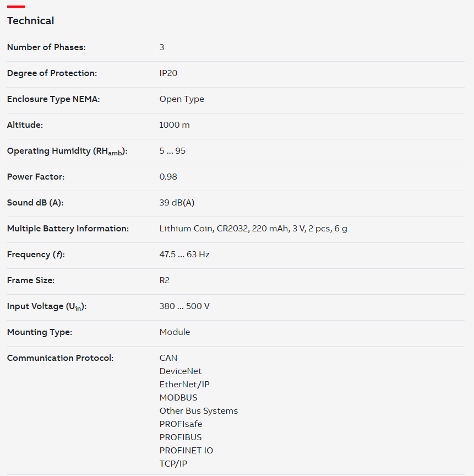Select the 380 ... 500 V input voltage
The image size is (474, 476).
point(184,306)
